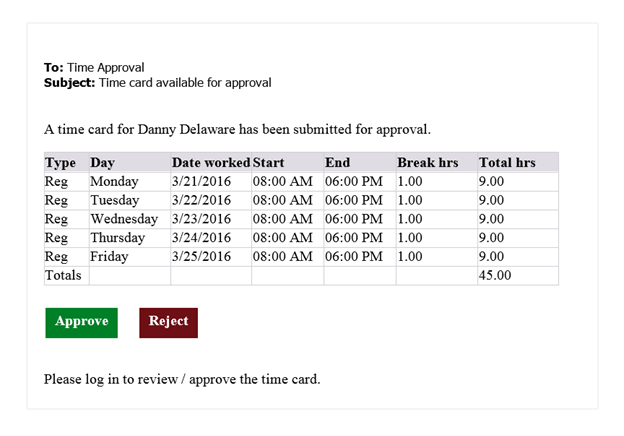Select the Day column header
Viewport: 624px width, 436px height.
[x=130, y=162]
